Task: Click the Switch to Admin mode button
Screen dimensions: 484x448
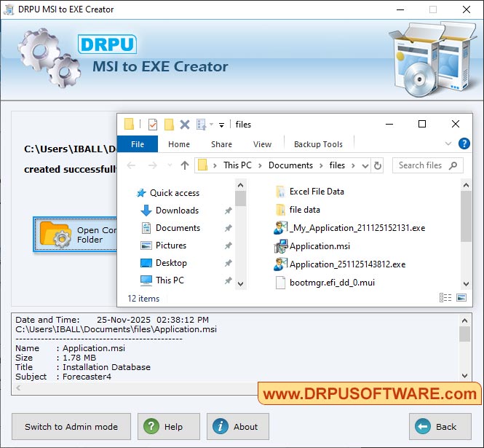Action: [71, 427]
